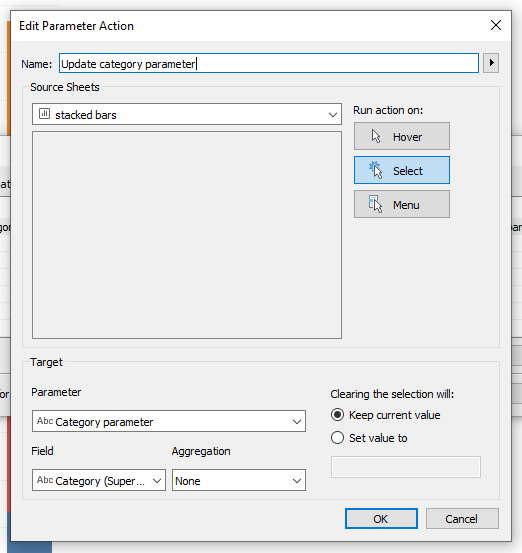The width and height of the screenshot is (522, 553).
Task: Click the Hover cursor icon
Action: pyautogui.click(x=376, y=136)
